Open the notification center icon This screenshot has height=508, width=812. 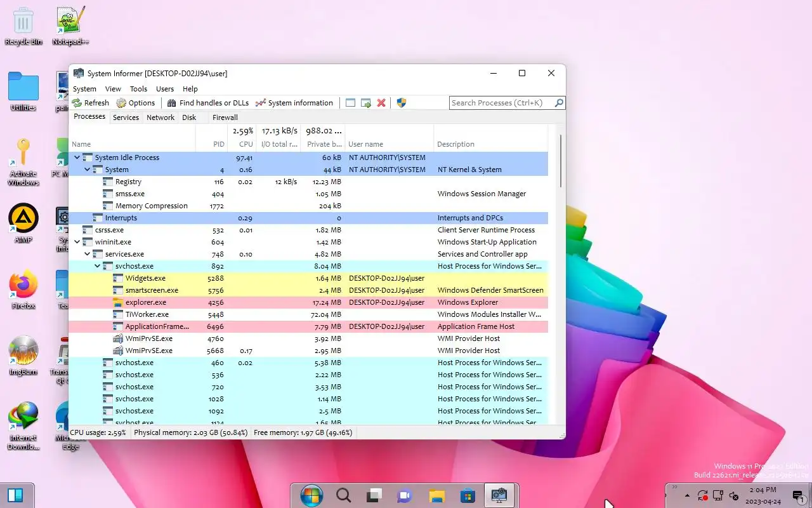tap(798, 495)
